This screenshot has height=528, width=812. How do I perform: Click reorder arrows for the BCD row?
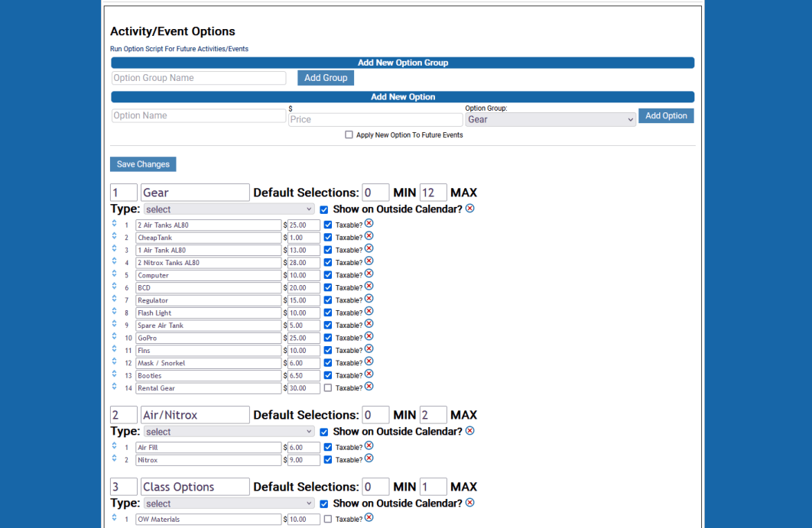(x=115, y=287)
